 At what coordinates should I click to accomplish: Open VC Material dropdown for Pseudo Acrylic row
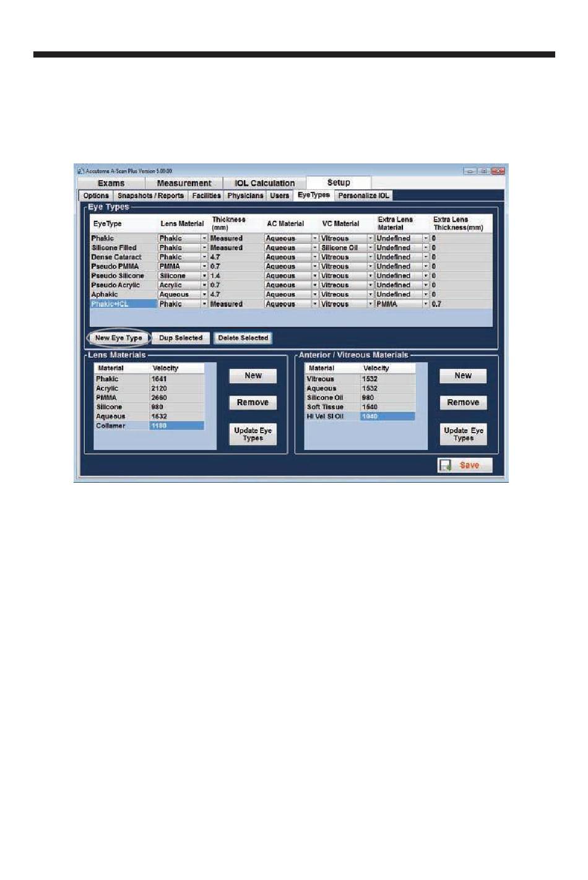click(371, 285)
